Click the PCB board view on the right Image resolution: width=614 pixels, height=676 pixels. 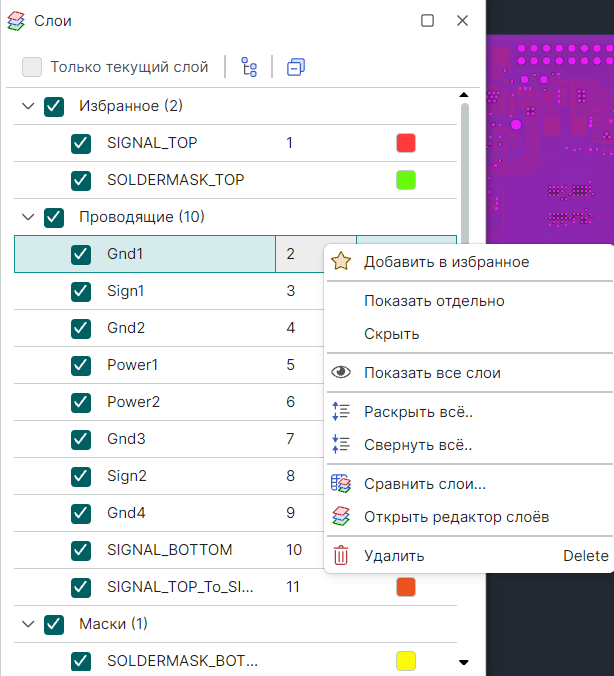coord(550,139)
